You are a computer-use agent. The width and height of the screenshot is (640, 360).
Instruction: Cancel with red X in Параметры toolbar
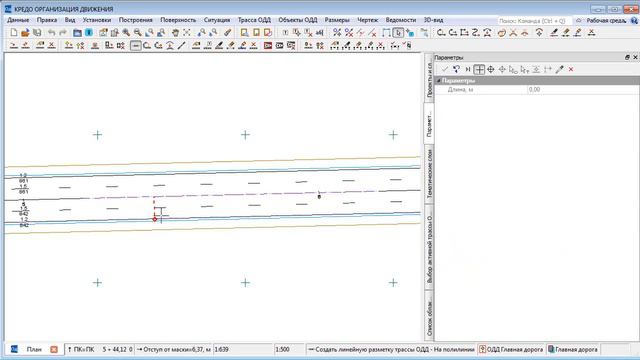tap(571, 69)
